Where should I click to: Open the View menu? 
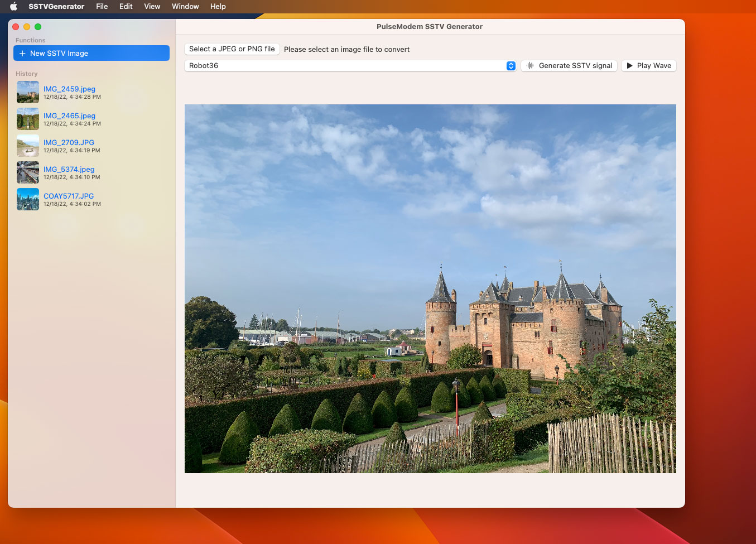point(152,6)
